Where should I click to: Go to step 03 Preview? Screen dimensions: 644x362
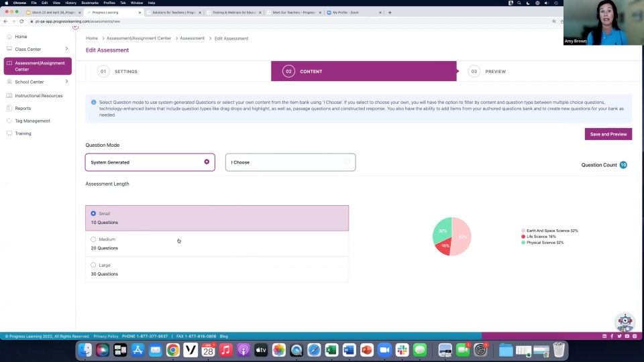coord(549,72)
